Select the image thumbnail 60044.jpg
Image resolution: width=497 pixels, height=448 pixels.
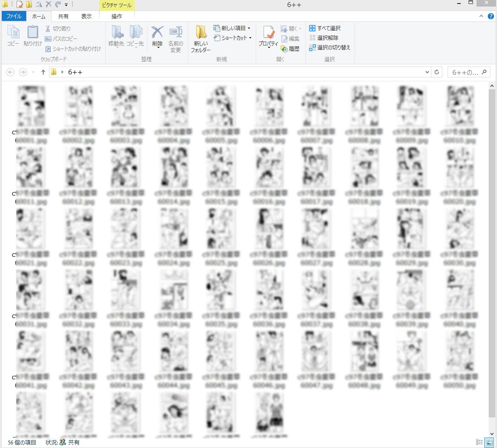[173, 351]
